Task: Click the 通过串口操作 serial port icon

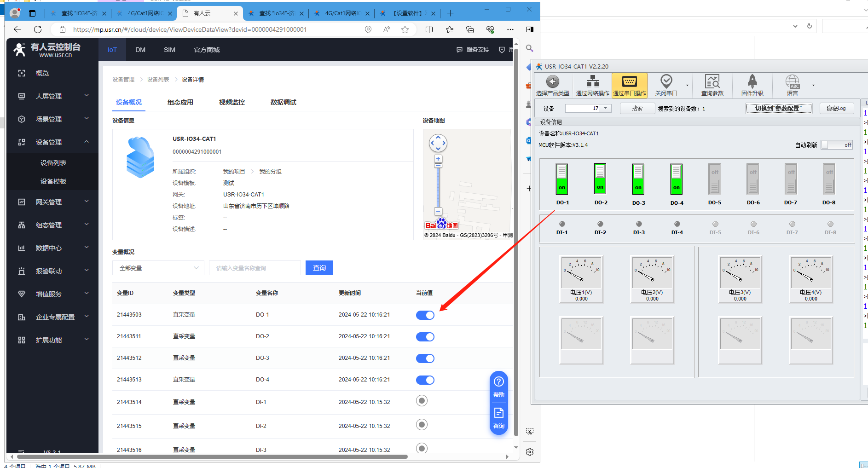Action: 629,82
